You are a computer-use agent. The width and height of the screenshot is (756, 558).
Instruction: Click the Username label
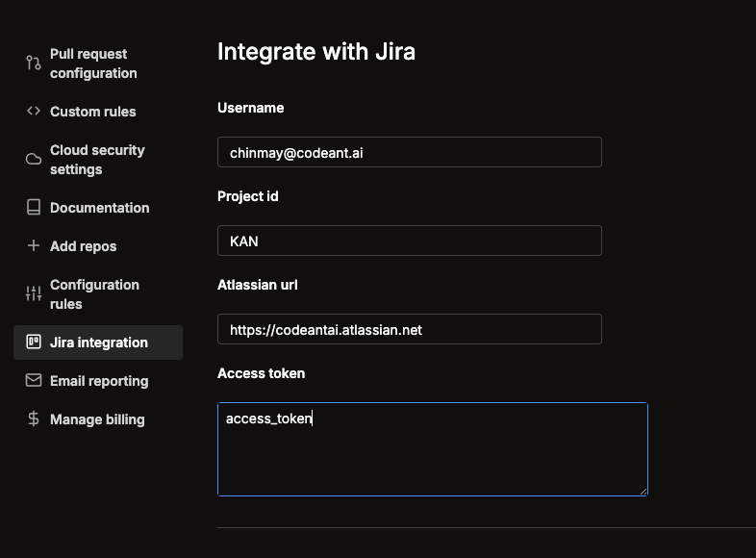[251, 108]
